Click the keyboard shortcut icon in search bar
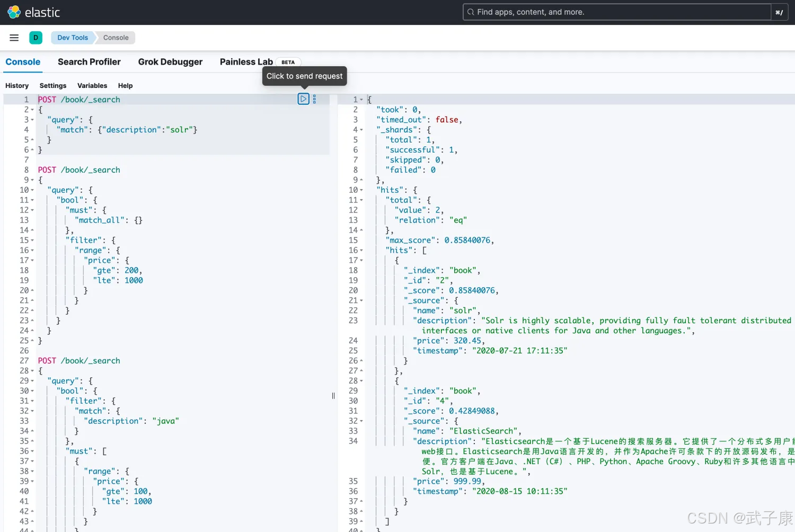Image resolution: width=795 pixels, height=532 pixels. [x=779, y=12]
